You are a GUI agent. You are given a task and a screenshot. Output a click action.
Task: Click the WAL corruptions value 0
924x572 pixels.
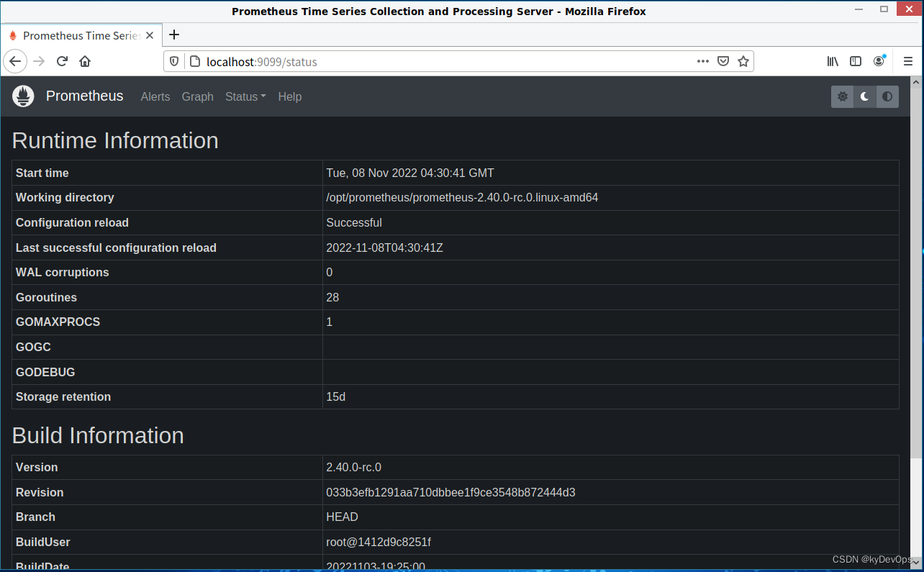pos(330,272)
